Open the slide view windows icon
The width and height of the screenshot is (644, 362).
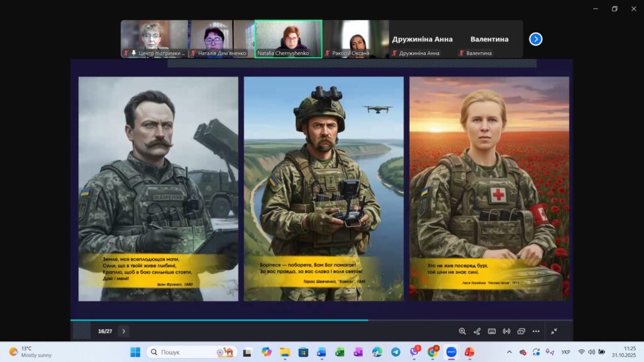521,331
